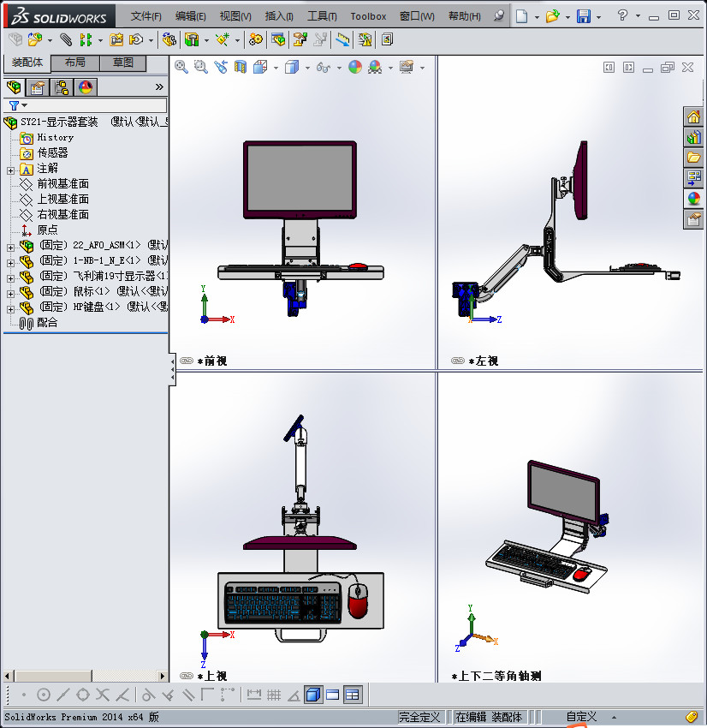Open Custom Properties icon in task pane
Image resolution: width=707 pixels, height=728 pixels.
point(693,219)
